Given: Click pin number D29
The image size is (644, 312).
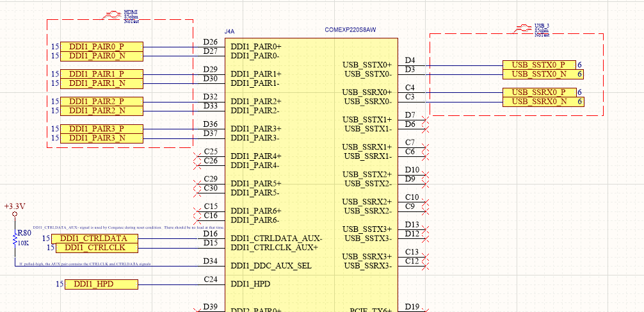Looking at the screenshot, I should click(x=210, y=69).
